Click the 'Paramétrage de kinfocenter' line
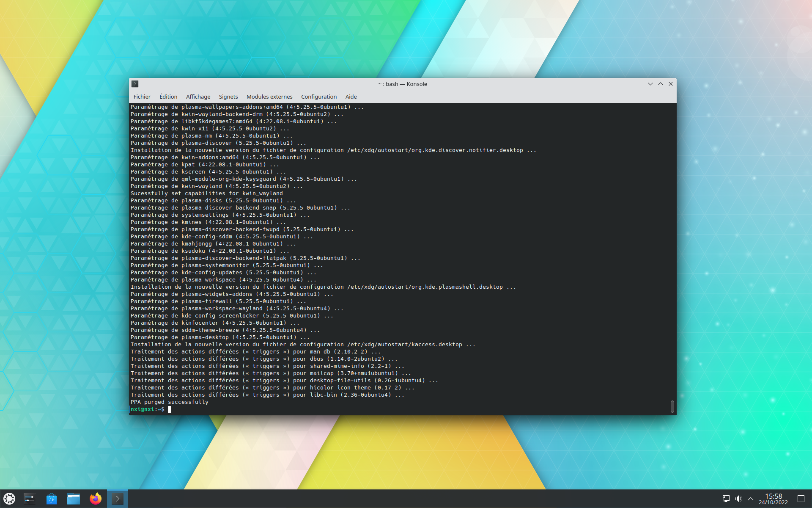Image resolution: width=812 pixels, height=508 pixels. click(x=215, y=323)
